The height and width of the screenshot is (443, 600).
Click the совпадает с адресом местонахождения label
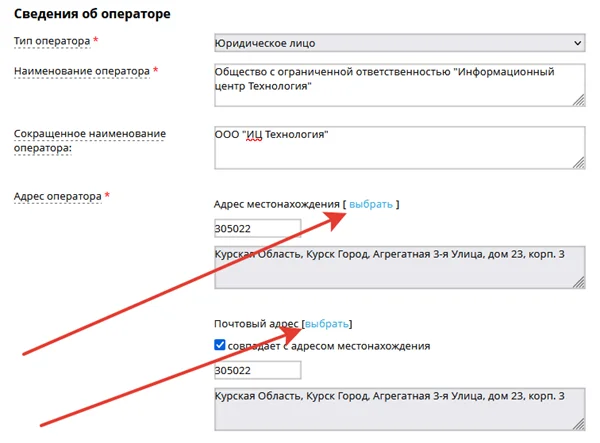tap(329, 346)
